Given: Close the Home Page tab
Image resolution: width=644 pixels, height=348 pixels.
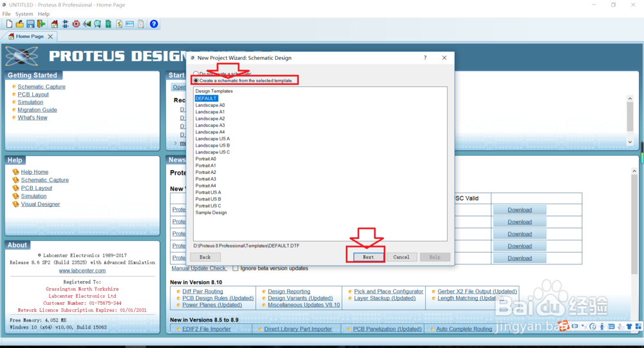Looking at the screenshot, I should pyautogui.click(x=50, y=37).
